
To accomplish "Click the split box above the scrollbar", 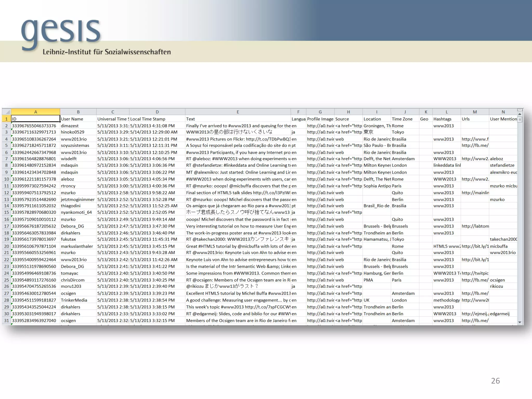I will tap(520, 110).
